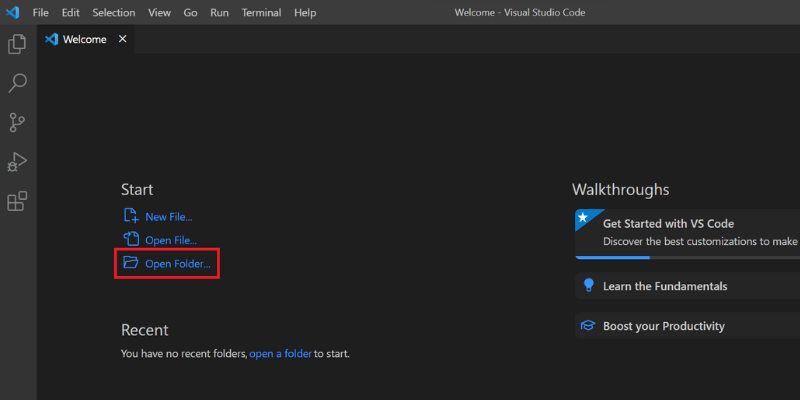Click the star badge on Get Started card
This screenshot has width=800, height=400.
[583, 217]
